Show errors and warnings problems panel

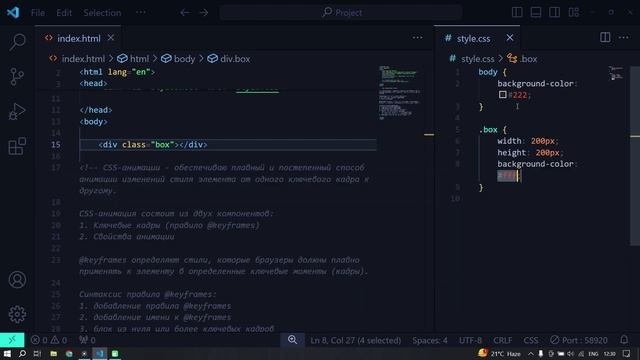49,340
